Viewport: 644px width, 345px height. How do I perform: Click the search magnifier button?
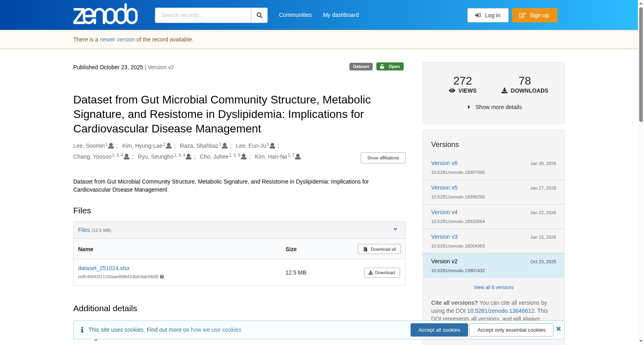click(260, 15)
